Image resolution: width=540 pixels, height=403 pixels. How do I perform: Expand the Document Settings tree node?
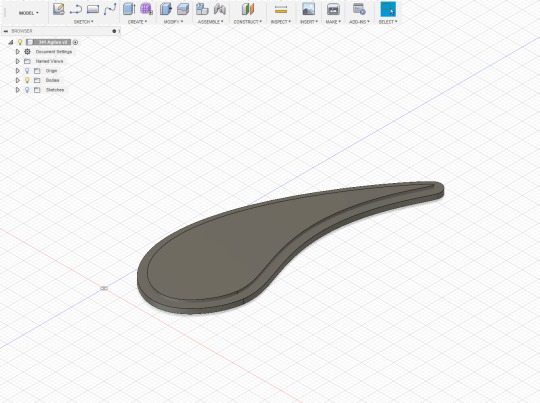pyautogui.click(x=18, y=52)
